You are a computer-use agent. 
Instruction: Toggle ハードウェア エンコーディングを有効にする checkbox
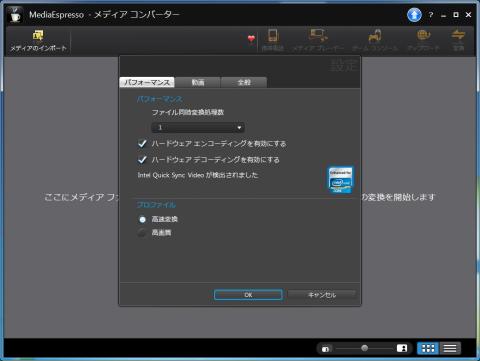coord(142,144)
